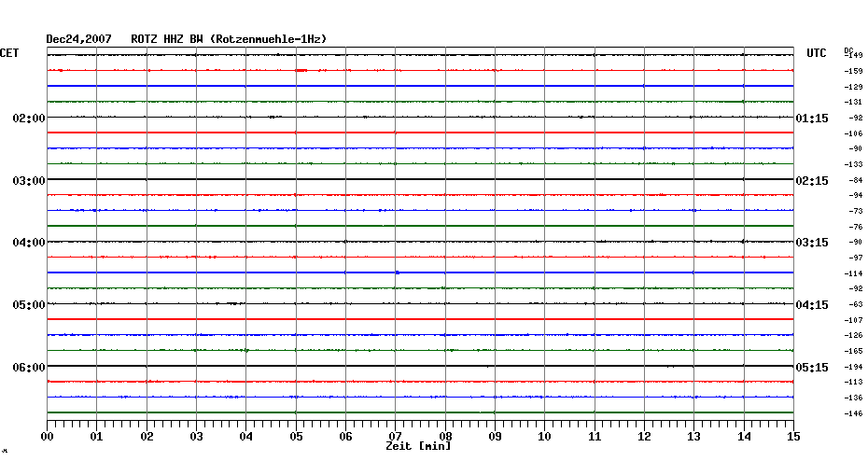The width and height of the screenshot is (868, 461).
Task: Click the DC offset value -133
Action: 854,165
